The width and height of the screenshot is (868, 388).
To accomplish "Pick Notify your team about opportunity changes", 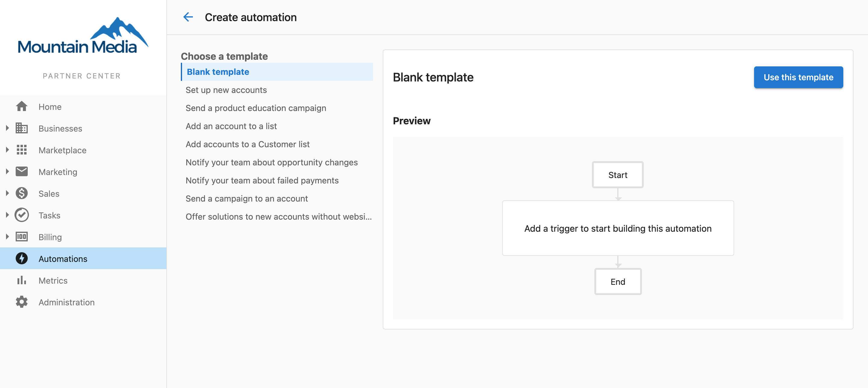I will pos(277,162).
